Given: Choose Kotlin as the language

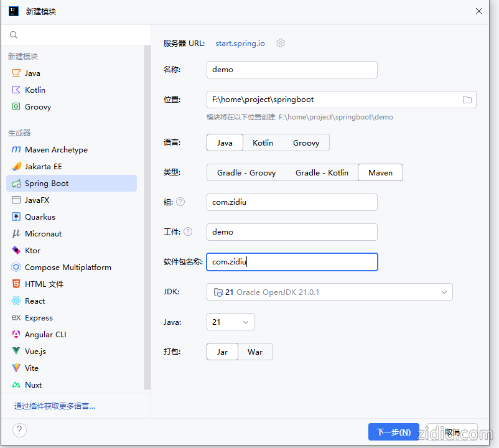Looking at the screenshot, I should pyautogui.click(x=263, y=142).
